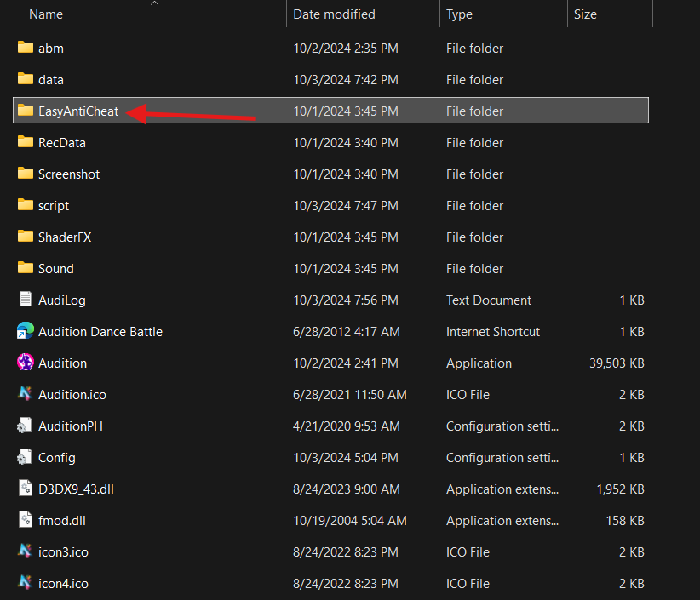The height and width of the screenshot is (600, 700).
Task: Select the RecData folder name
Action: 62,143
